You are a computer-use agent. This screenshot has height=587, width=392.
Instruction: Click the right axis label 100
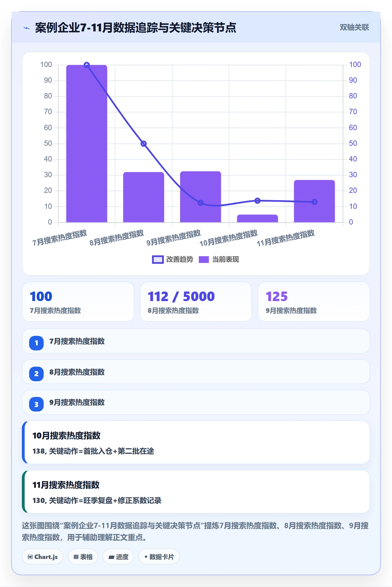pos(355,65)
